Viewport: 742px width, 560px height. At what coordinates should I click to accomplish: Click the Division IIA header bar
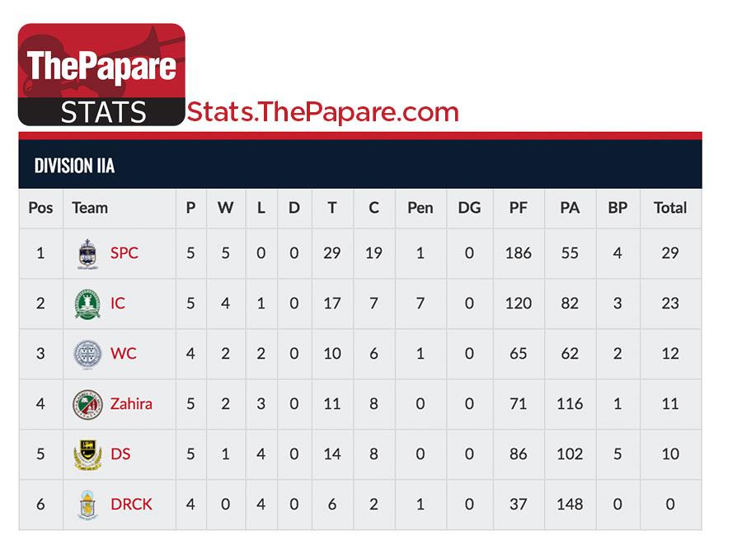(x=360, y=165)
